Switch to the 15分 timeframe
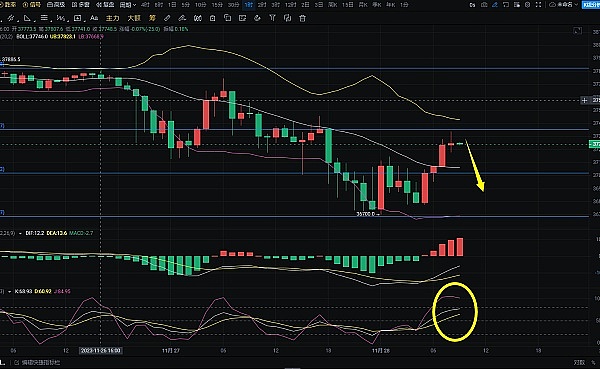 coord(217,5)
